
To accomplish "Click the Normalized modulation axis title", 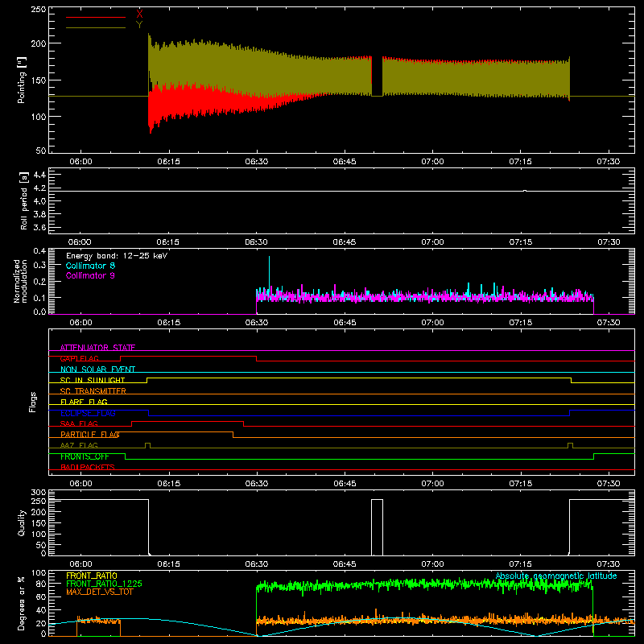I will coord(20,281).
